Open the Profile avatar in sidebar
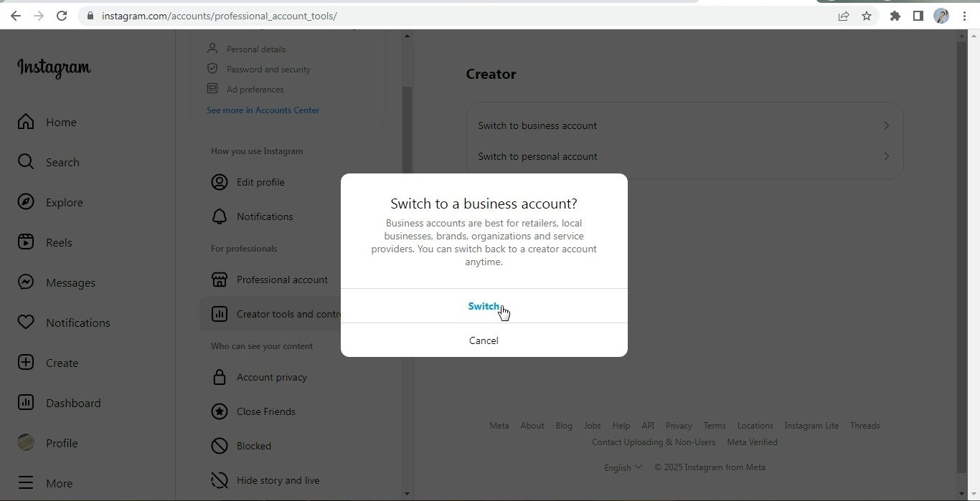The height and width of the screenshot is (501, 980). 26,443
